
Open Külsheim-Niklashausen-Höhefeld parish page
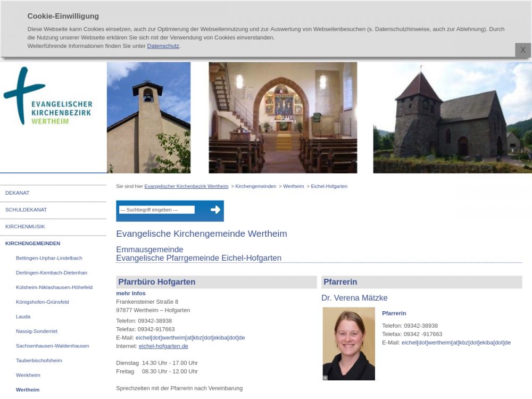point(54,287)
